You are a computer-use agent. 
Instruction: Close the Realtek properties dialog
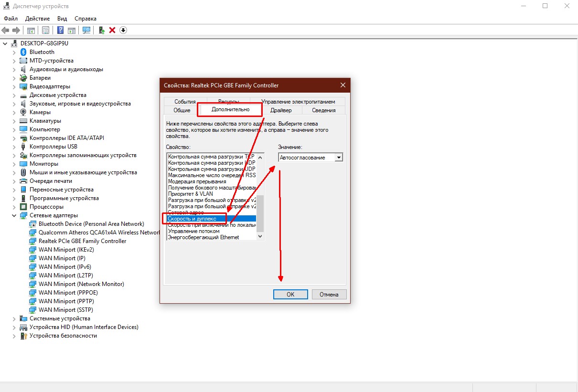point(343,85)
